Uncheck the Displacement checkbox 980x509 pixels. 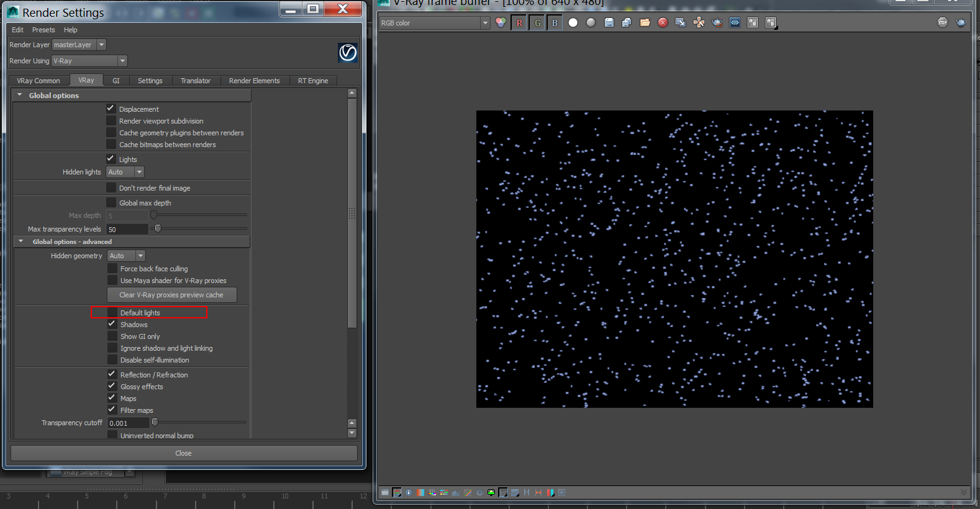(x=111, y=109)
